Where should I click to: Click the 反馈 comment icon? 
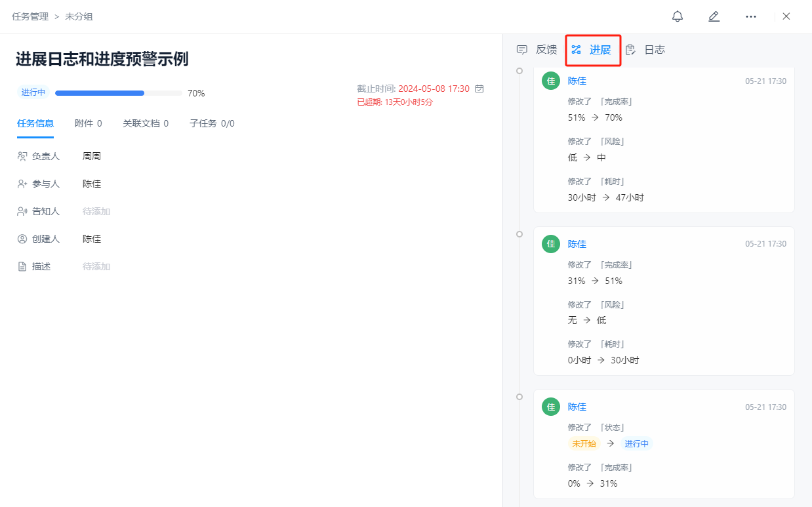point(522,49)
